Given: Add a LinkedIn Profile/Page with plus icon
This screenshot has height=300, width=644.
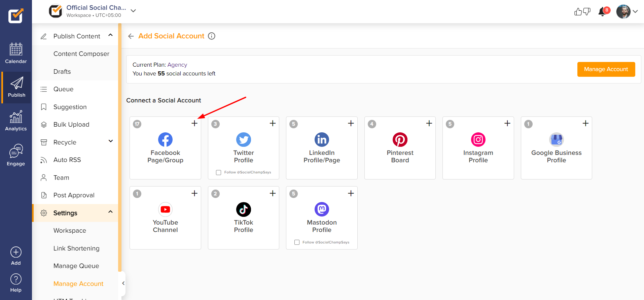Looking at the screenshot, I should [351, 123].
